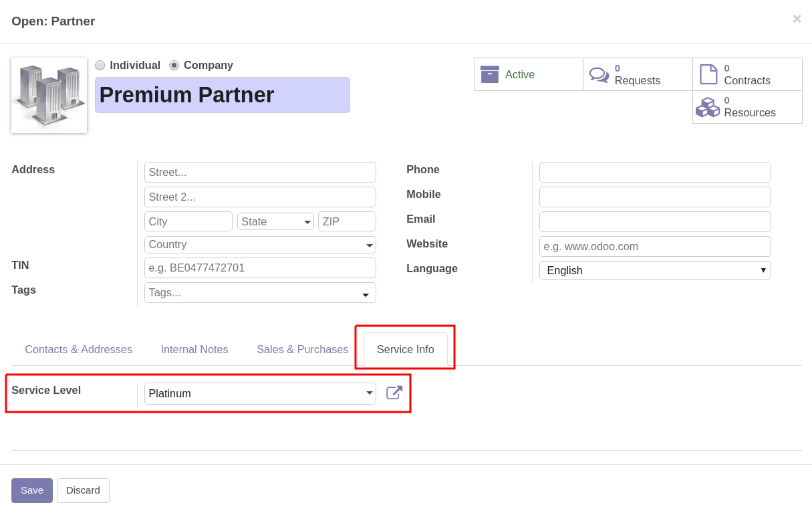The width and height of the screenshot is (812, 515).
Task: Click the Active archive box icon
Action: pyautogui.click(x=490, y=74)
